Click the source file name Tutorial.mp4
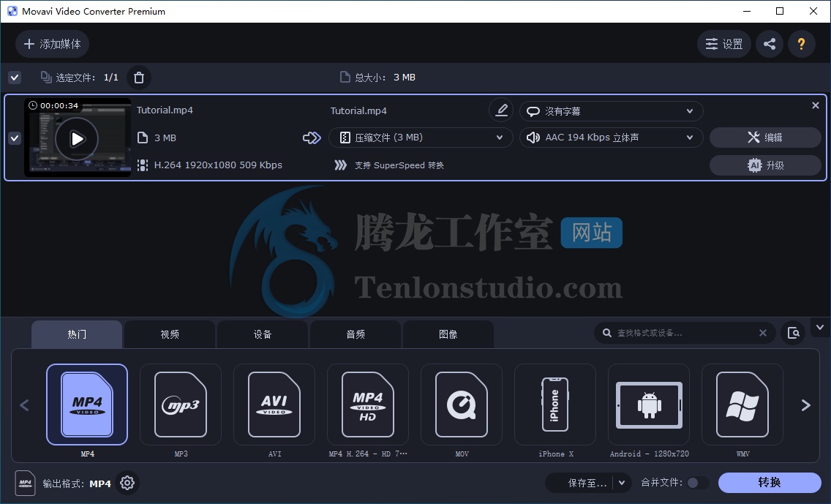 coord(165,110)
